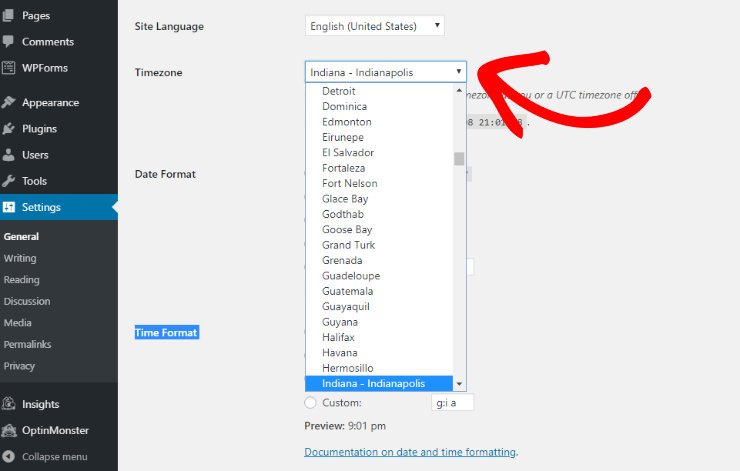Click the Plugins plug icon
Viewport: 740px width, 471px height.
tap(9, 129)
